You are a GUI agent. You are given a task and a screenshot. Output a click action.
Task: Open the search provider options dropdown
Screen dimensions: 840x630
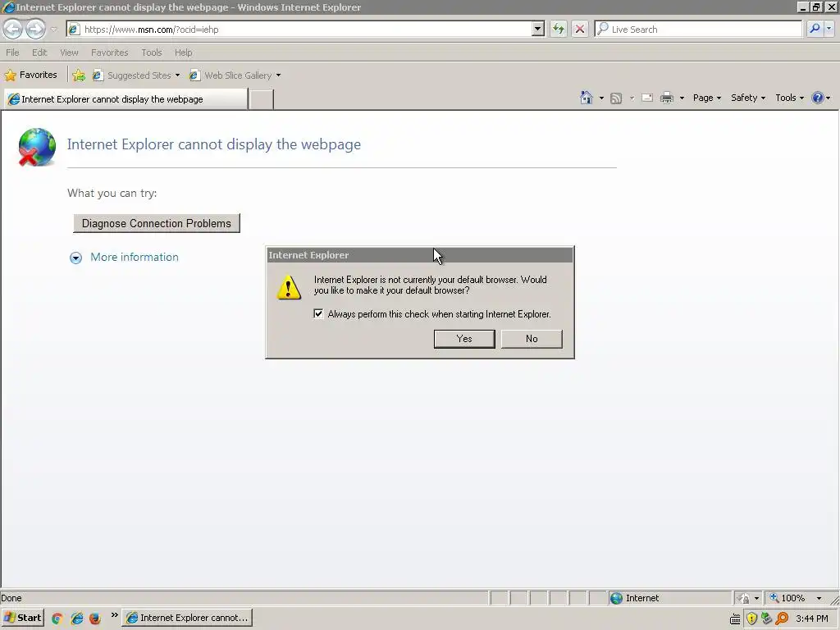829,30
